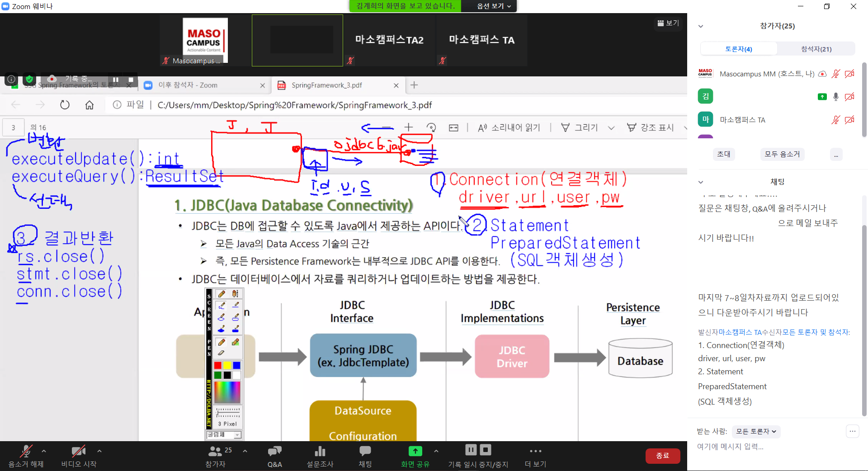Click the green screen share (화면 공유) icon
Screen dimensions: 868x471
point(415,451)
